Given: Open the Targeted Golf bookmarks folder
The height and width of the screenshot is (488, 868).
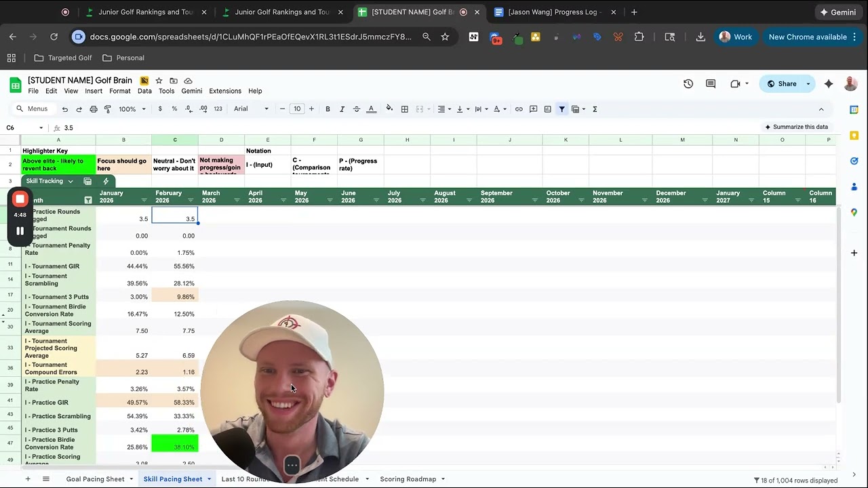Looking at the screenshot, I should [63, 58].
